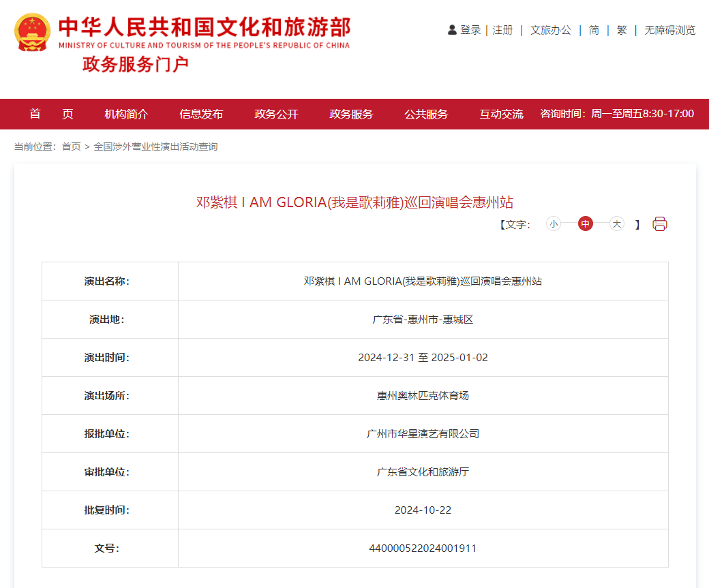Print the page using printer icon
This screenshot has height=588, width=709.
pyautogui.click(x=660, y=223)
